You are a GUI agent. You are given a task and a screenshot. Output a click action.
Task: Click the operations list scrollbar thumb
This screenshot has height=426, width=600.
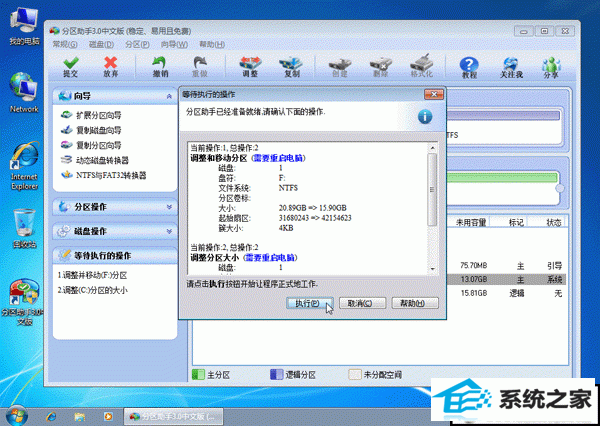point(432,189)
